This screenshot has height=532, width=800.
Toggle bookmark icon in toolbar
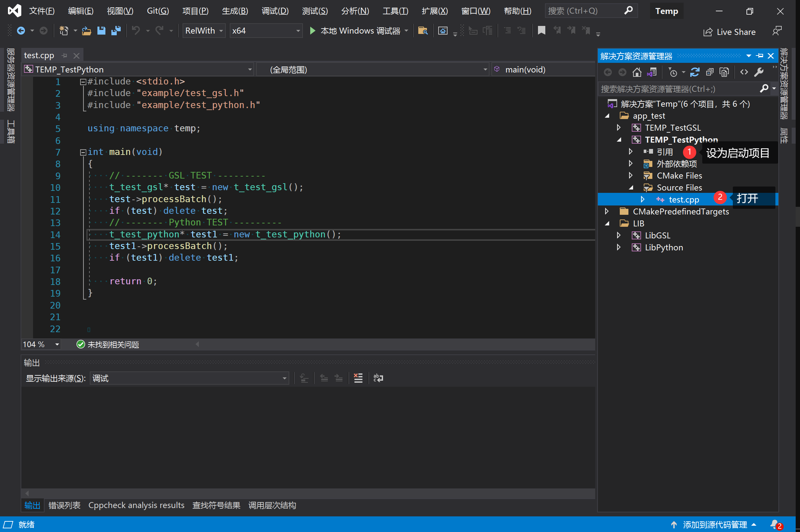541,31
